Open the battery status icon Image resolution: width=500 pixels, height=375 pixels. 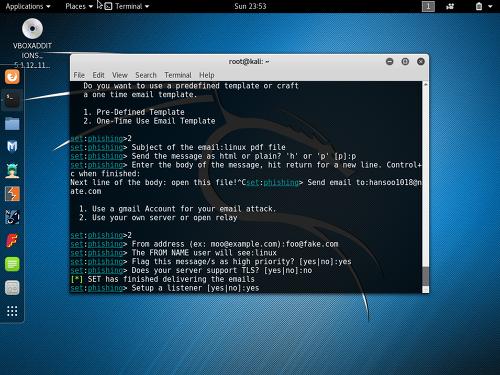click(x=479, y=6)
